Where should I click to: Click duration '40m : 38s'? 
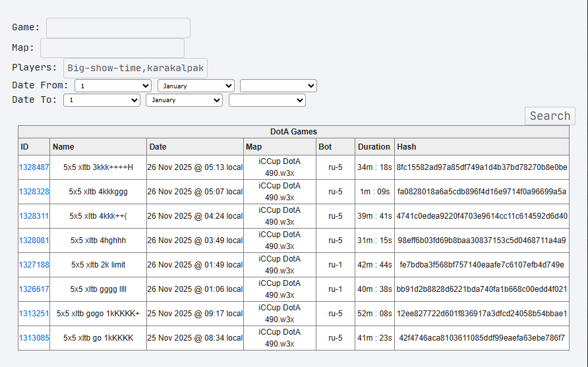click(x=374, y=289)
